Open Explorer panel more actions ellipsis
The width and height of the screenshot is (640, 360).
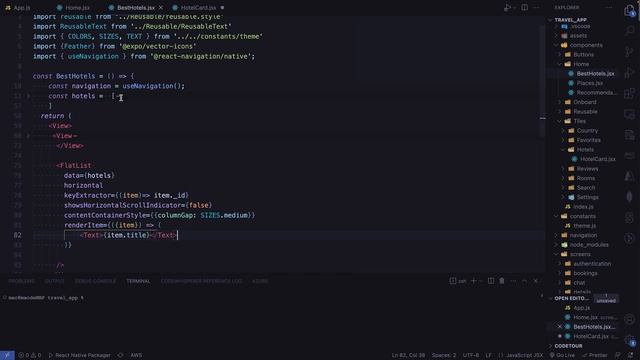click(x=609, y=7)
